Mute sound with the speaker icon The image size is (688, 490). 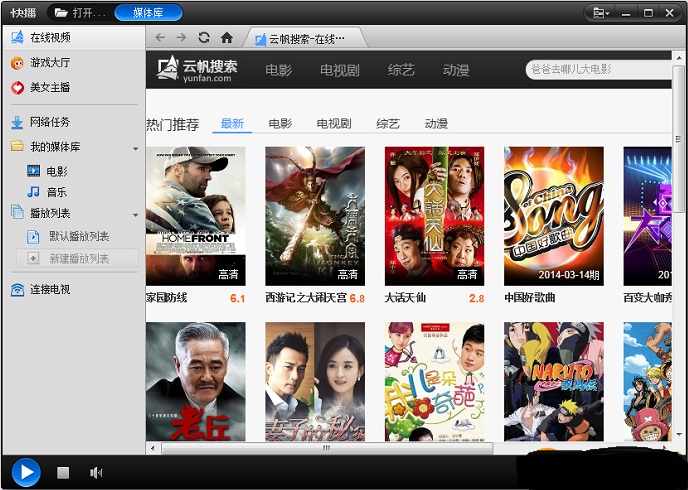coord(96,472)
